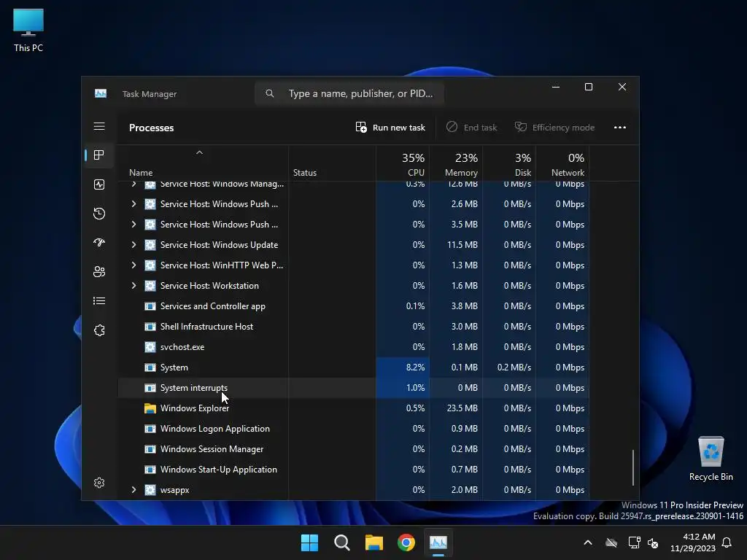
Task: Expand Service Host: WinHTTP Web P... row
Action: point(134,265)
